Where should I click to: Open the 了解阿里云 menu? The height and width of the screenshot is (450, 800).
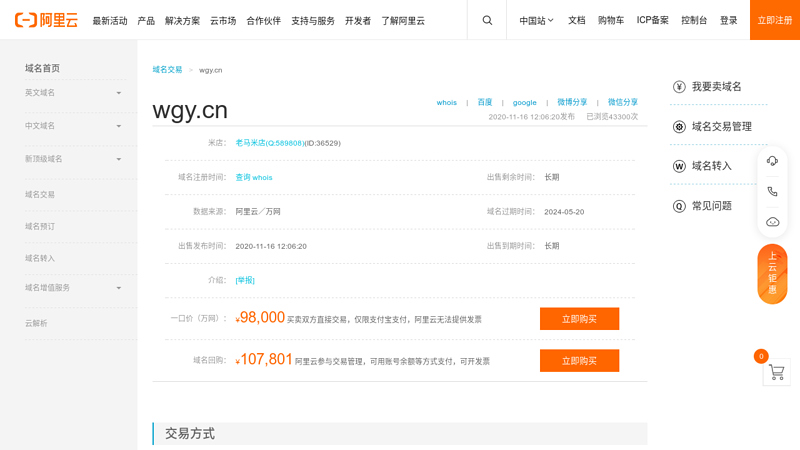pos(403,21)
